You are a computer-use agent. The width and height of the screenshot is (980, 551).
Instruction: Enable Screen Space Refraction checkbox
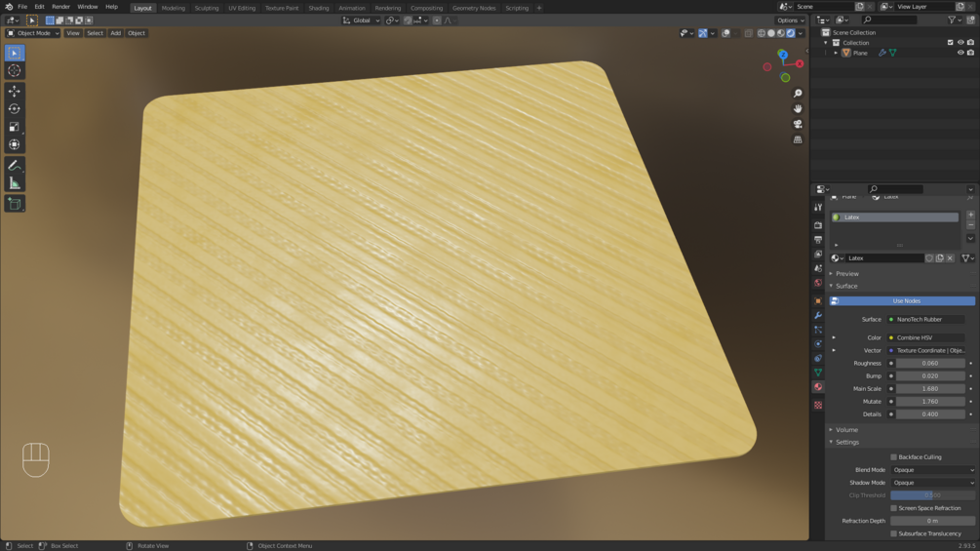pos(894,508)
